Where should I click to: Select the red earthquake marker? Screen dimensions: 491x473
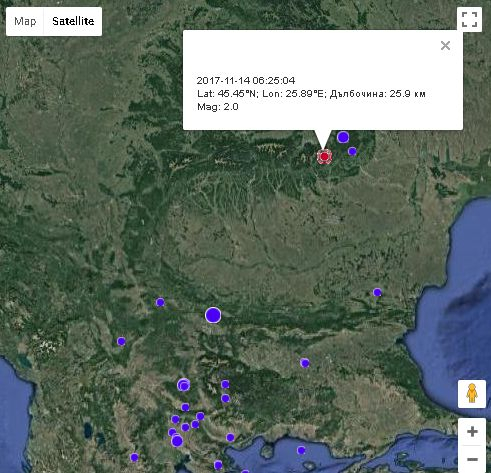324,156
